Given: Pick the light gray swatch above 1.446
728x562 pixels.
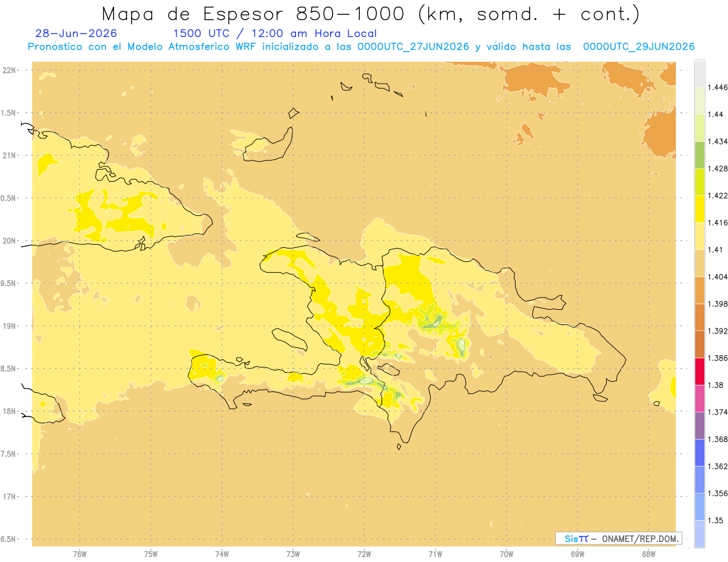Looking at the screenshot, I should coord(699,73).
